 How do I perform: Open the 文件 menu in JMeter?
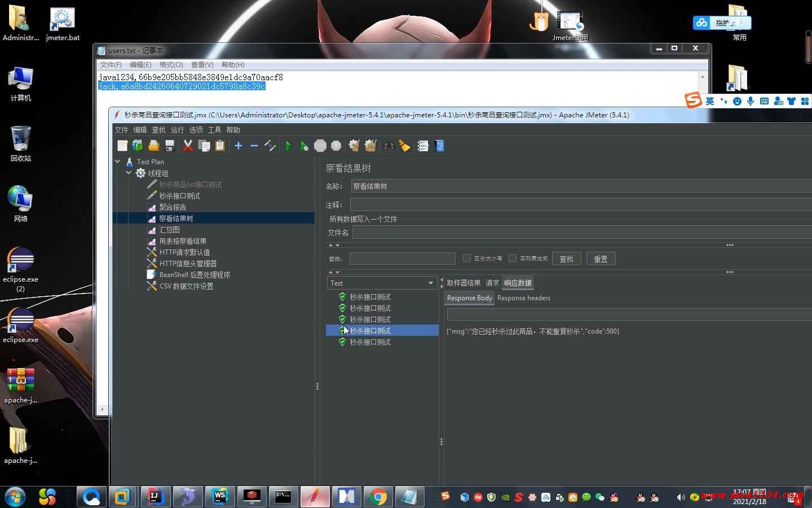pyautogui.click(x=121, y=130)
